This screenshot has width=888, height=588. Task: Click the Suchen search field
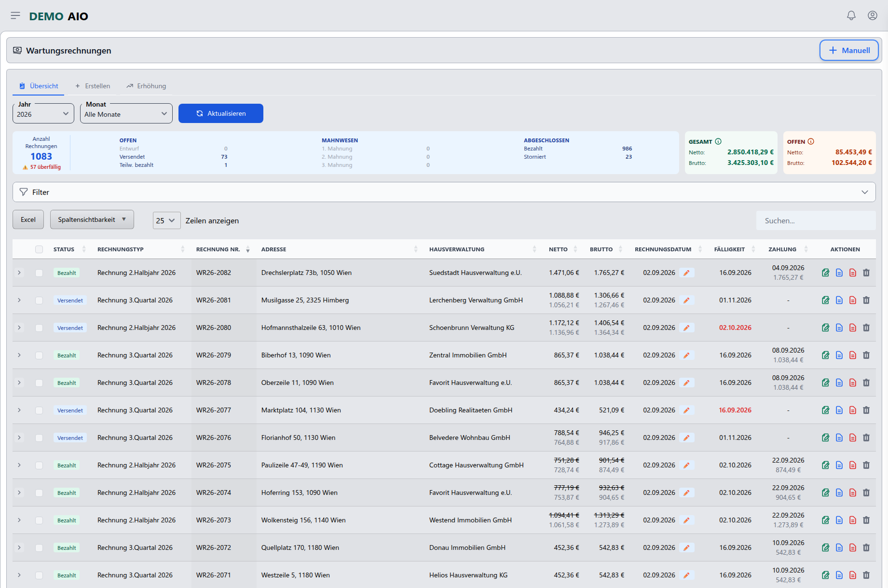[816, 220]
